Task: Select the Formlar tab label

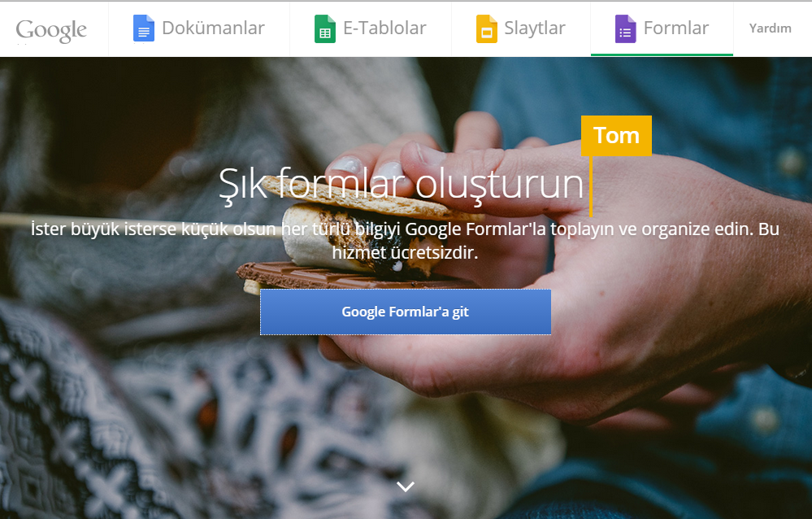Action: click(x=675, y=28)
